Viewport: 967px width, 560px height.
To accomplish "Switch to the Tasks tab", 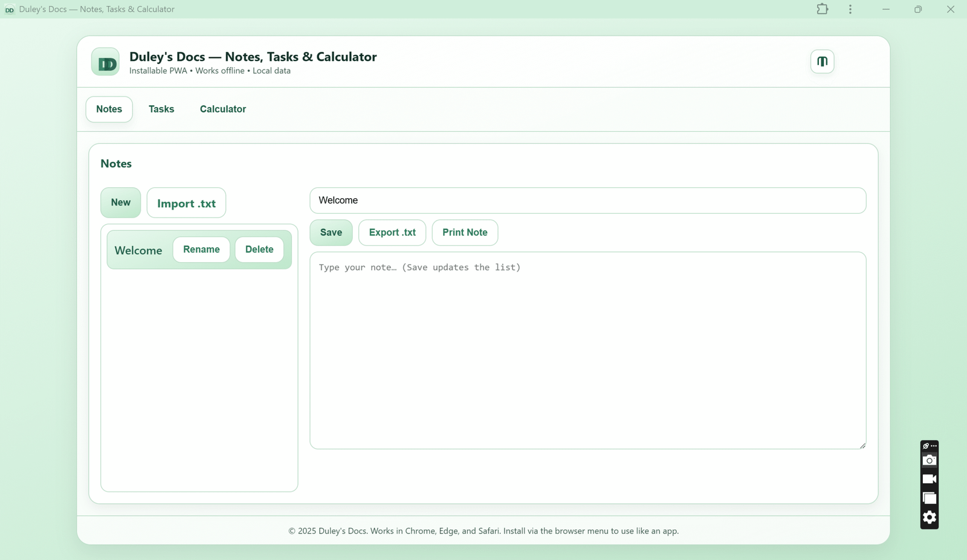I will [x=161, y=109].
